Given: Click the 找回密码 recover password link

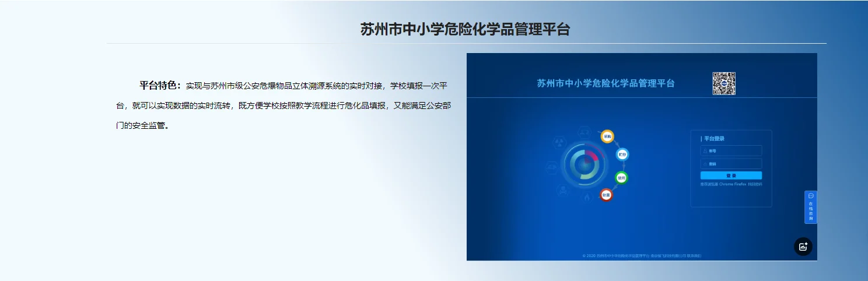Looking at the screenshot, I should click(x=755, y=184).
